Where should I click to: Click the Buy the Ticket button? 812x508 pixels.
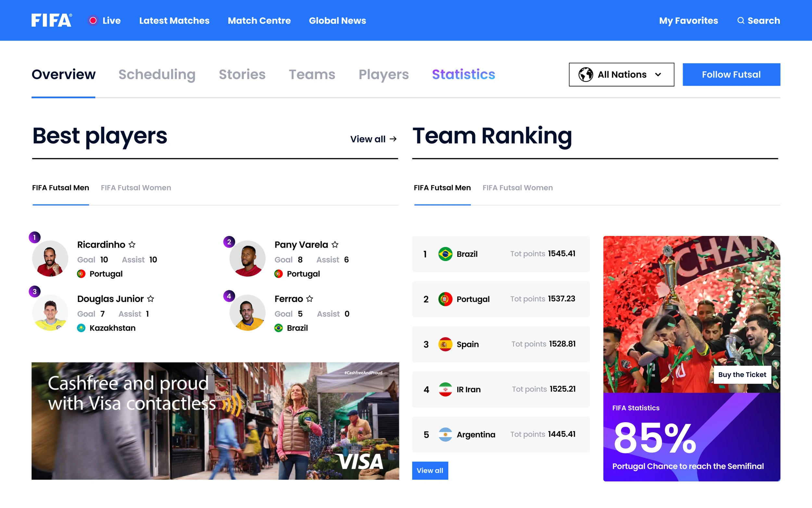pos(742,375)
